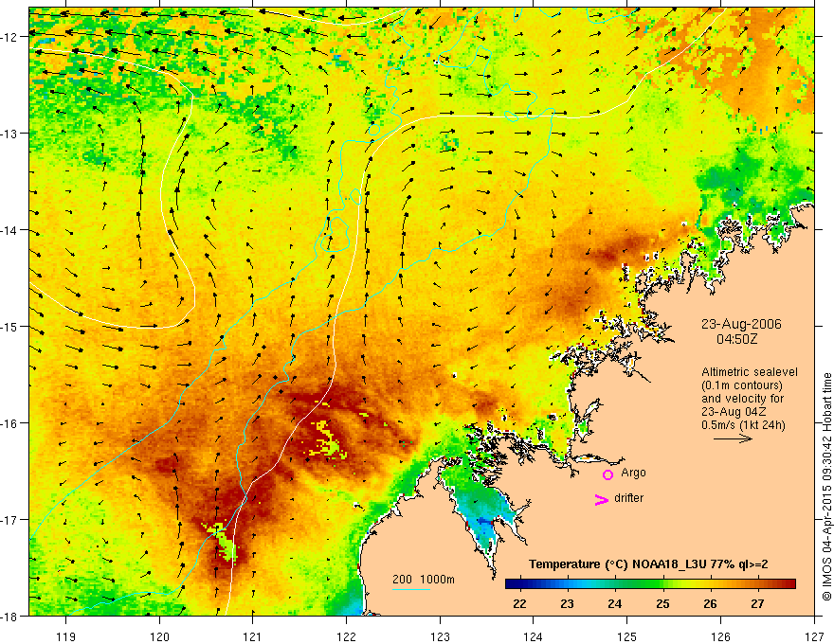The height and width of the screenshot is (644, 834).
Task: Click the velocity scale arrow in legend
Action: coord(733,438)
